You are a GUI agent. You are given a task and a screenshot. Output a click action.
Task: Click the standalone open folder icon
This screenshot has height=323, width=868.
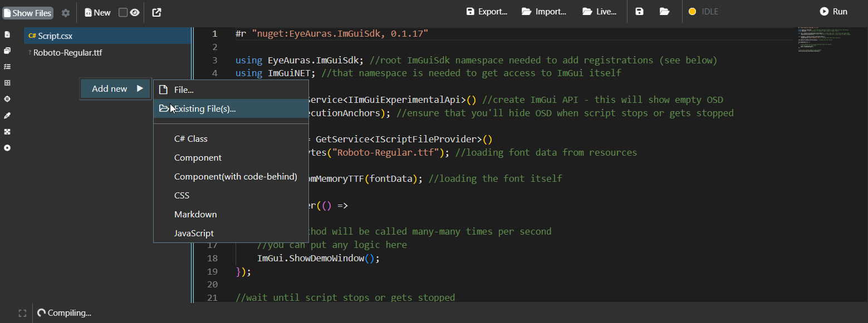pos(664,12)
